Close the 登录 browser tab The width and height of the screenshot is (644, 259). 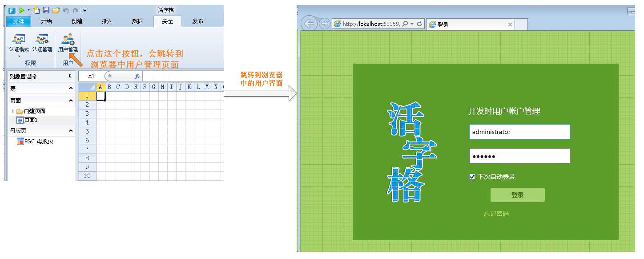(510, 24)
